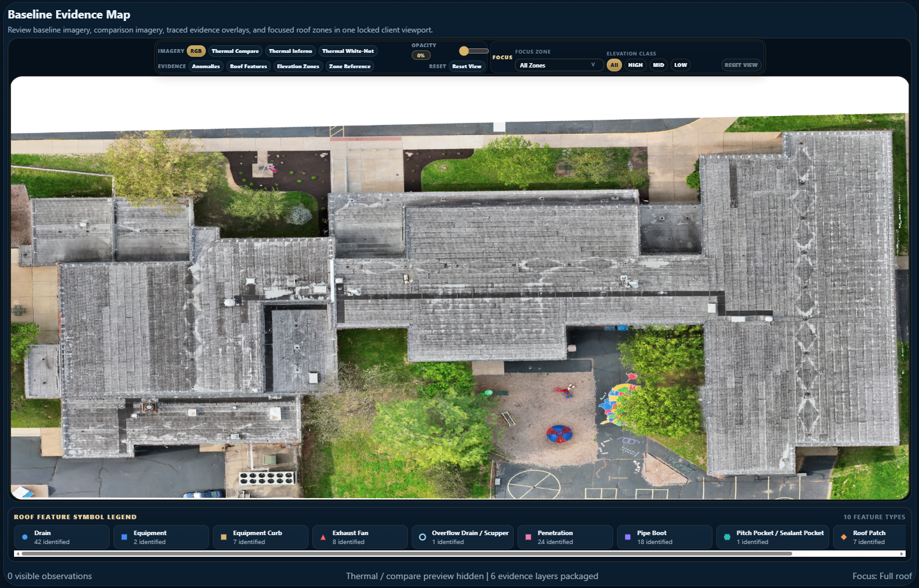Switch imagery to Thermal Compare

[235, 51]
